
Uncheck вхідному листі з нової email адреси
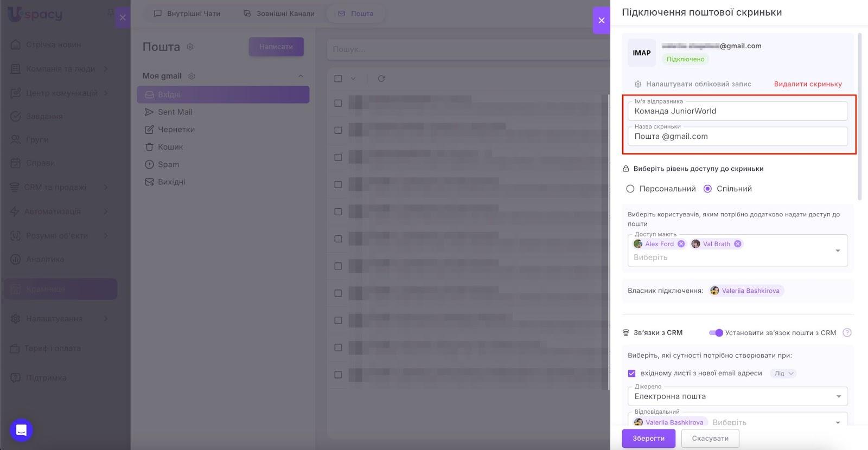point(631,374)
